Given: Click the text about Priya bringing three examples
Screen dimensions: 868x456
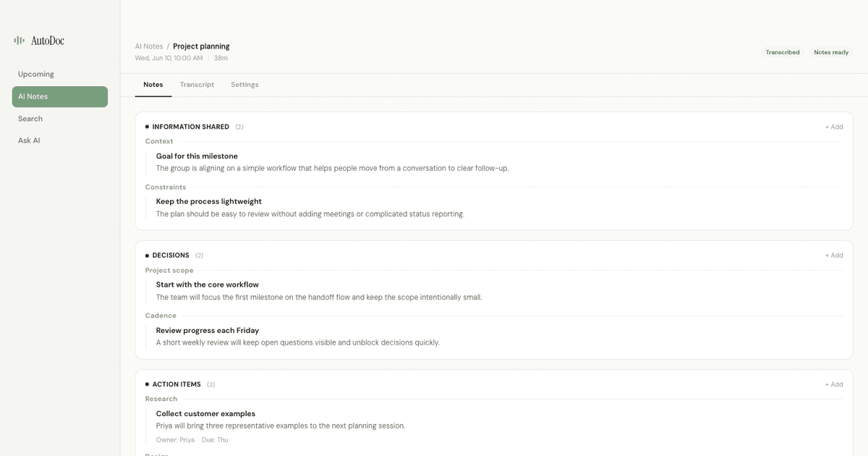Looking at the screenshot, I should pyautogui.click(x=281, y=426).
